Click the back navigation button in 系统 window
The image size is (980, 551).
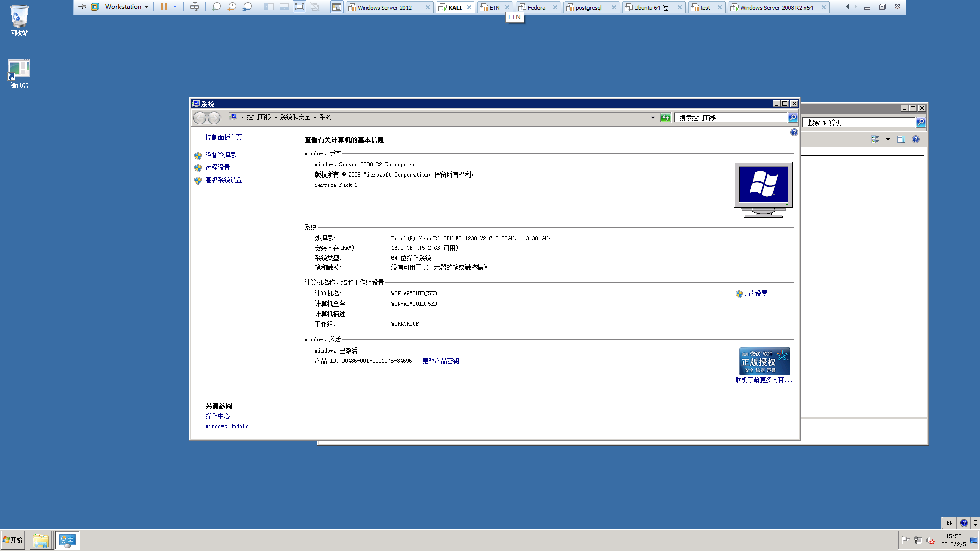click(200, 118)
